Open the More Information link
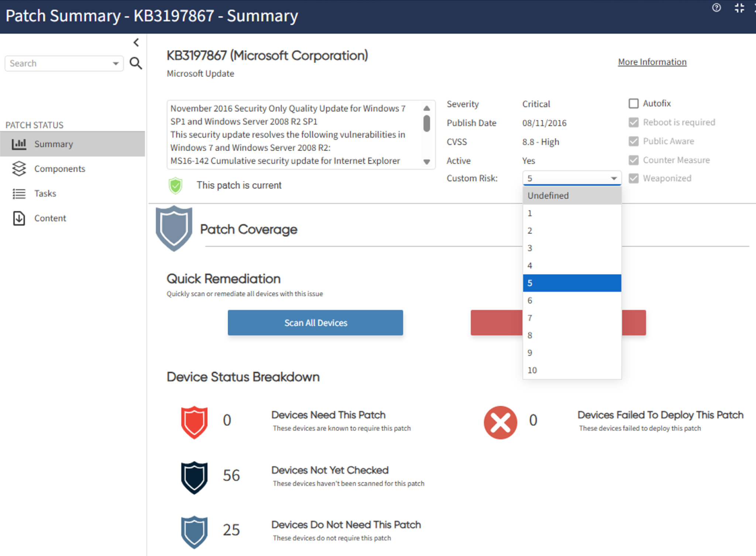 [x=652, y=62]
